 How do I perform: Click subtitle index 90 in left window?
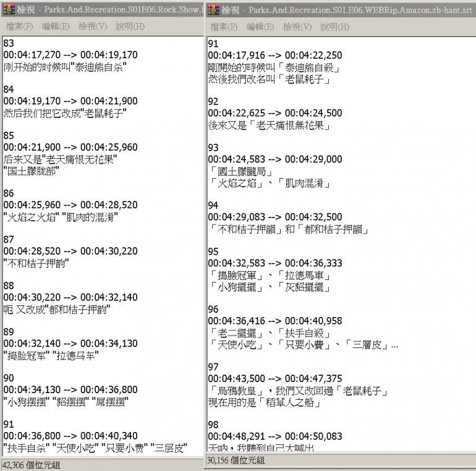(x=9, y=378)
